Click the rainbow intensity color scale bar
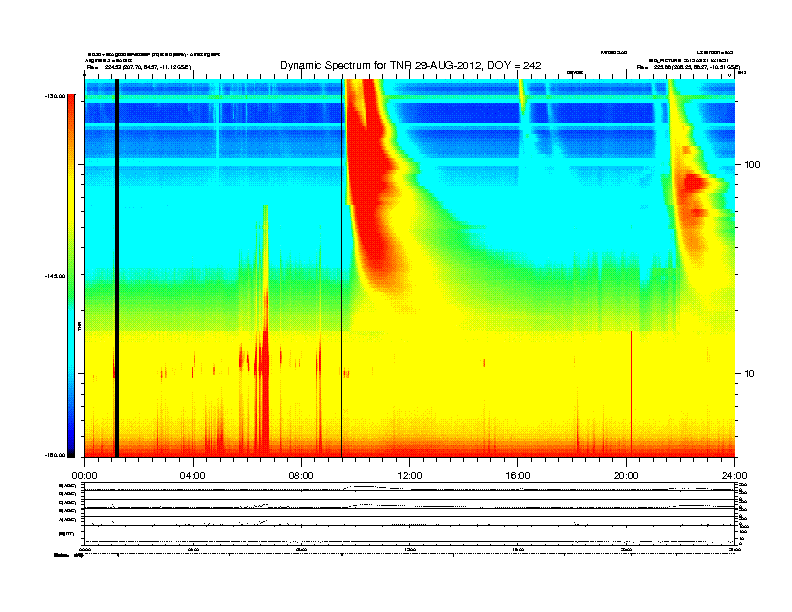This screenshot has width=792, height=612. (71, 276)
